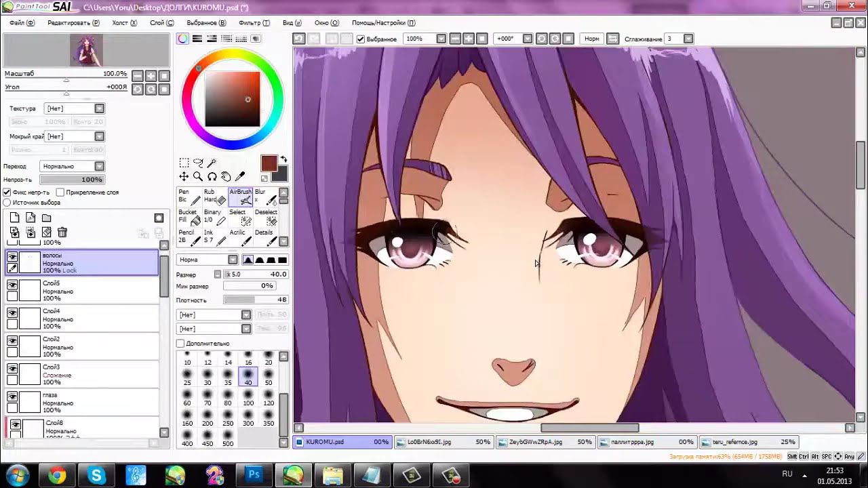This screenshot has height=488, width=868.
Task: Select the lasso selection tool
Action: (x=198, y=163)
